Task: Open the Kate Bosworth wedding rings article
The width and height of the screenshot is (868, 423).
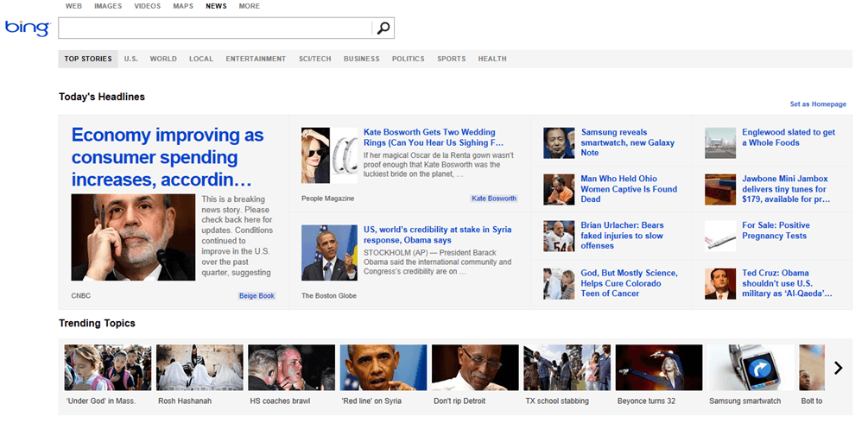Action: point(434,137)
